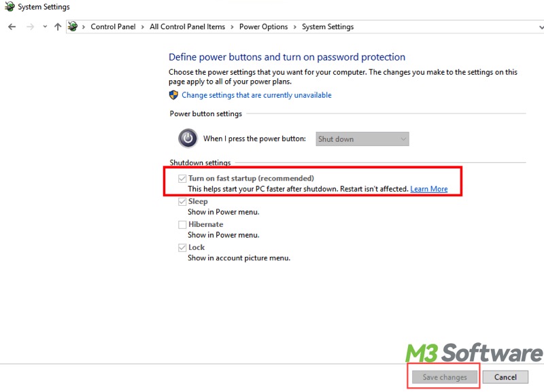Screen dimensions: 544x392
Task: Click the Back arrow navigation button
Action: [12, 26]
